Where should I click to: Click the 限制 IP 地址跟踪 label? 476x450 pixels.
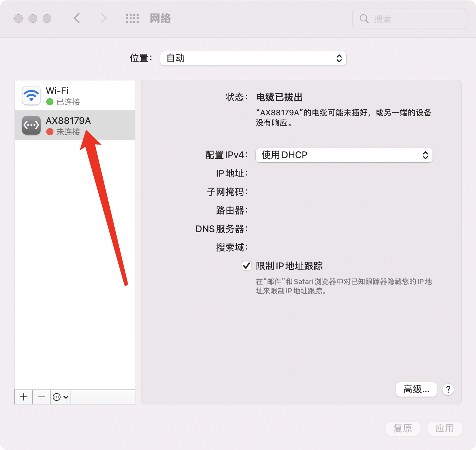[289, 266]
